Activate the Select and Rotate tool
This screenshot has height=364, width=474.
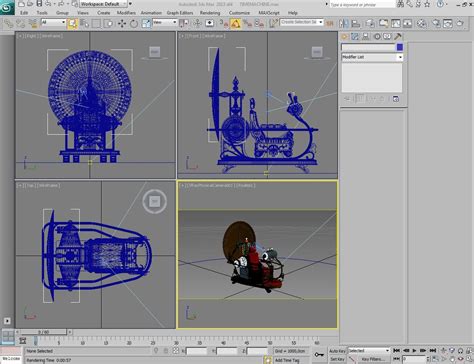(x=134, y=23)
